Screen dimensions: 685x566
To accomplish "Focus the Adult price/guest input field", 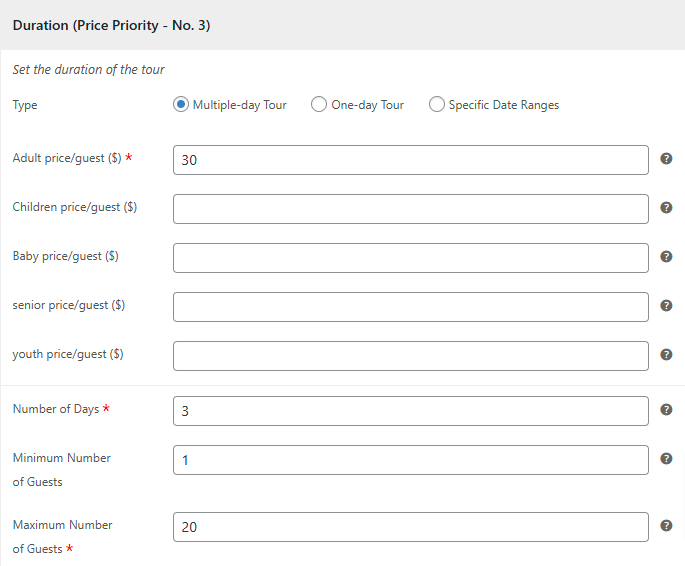I will tap(410, 160).
